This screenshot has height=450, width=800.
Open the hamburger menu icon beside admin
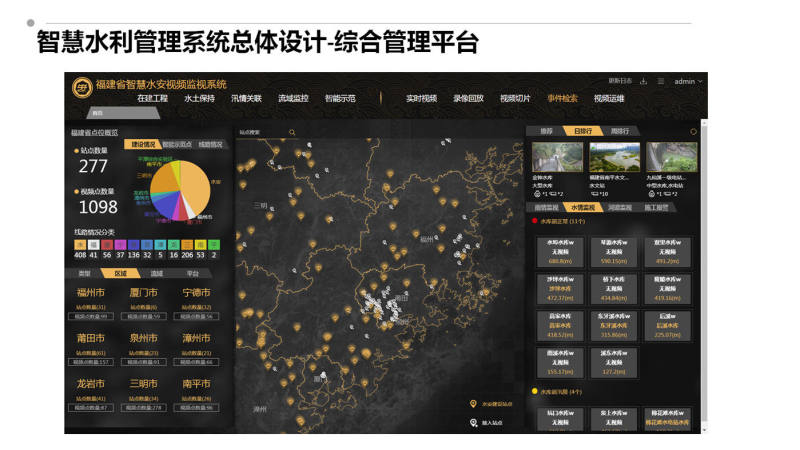[x=661, y=81]
